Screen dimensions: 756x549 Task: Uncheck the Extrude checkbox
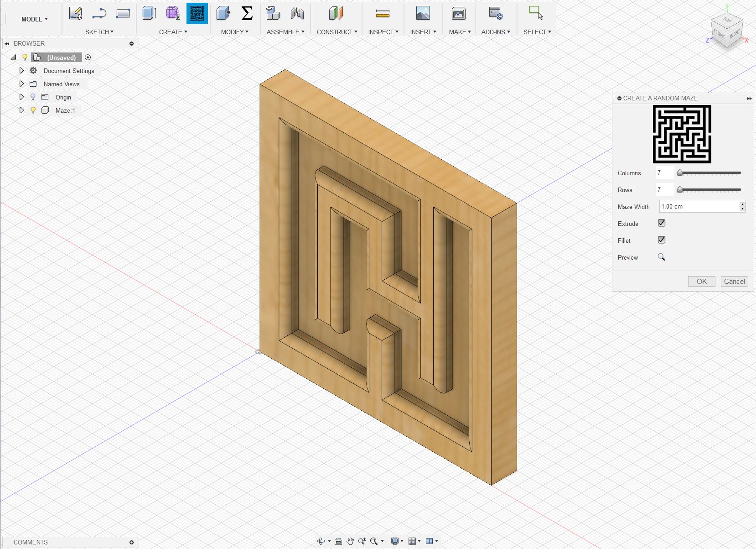tap(662, 223)
